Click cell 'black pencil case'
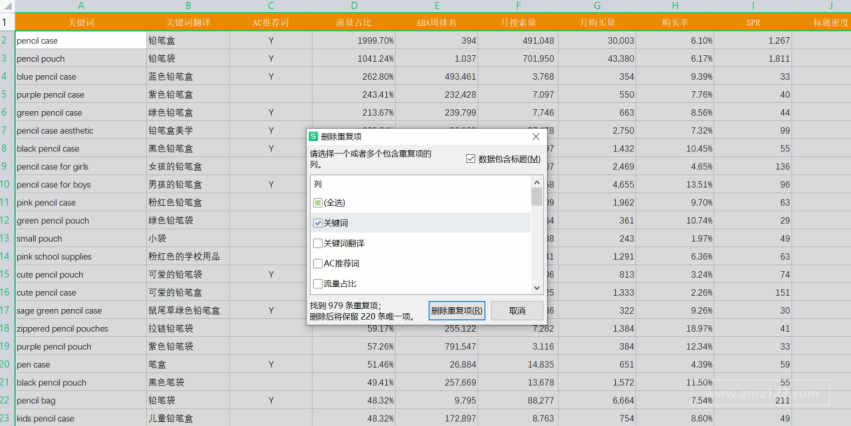This screenshot has height=426, width=851. [81, 148]
